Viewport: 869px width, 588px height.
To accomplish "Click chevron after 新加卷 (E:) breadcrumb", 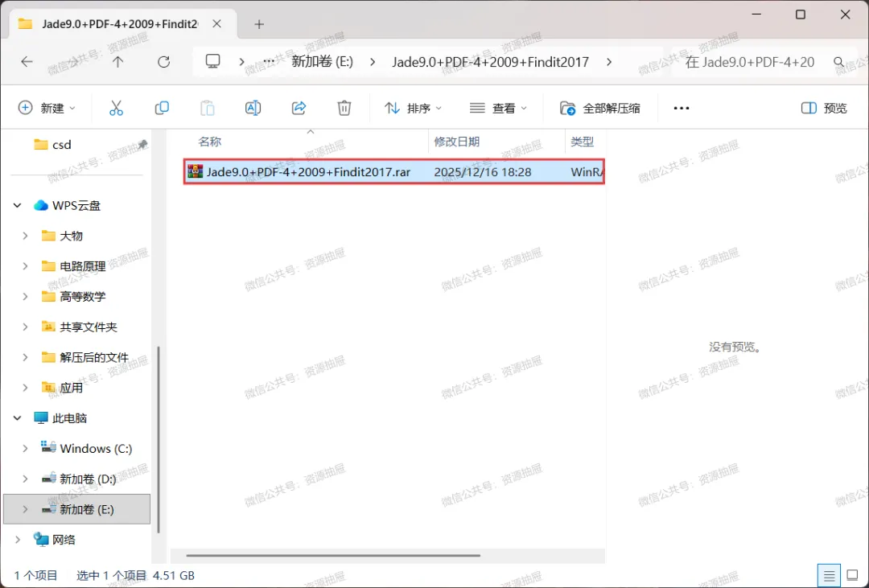I will click(x=373, y=61).
